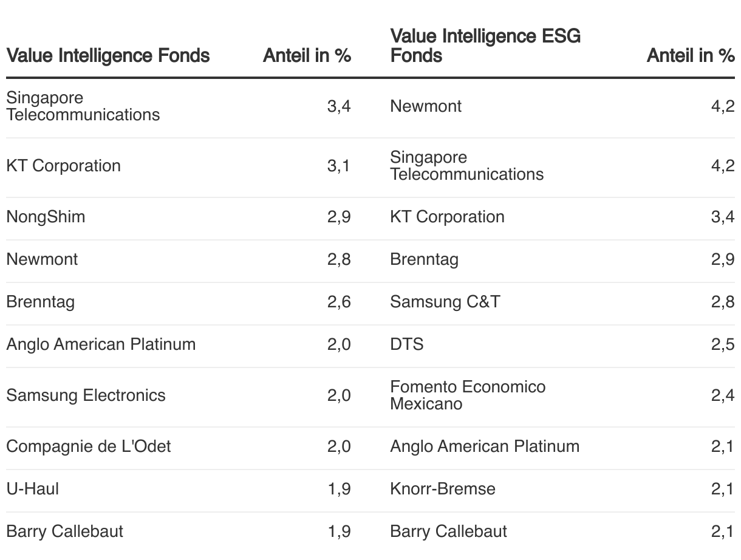This screenshot has height=560, width=741.
Task: Click the Knorr-Bremse holding name
Action: pos(442,489)
